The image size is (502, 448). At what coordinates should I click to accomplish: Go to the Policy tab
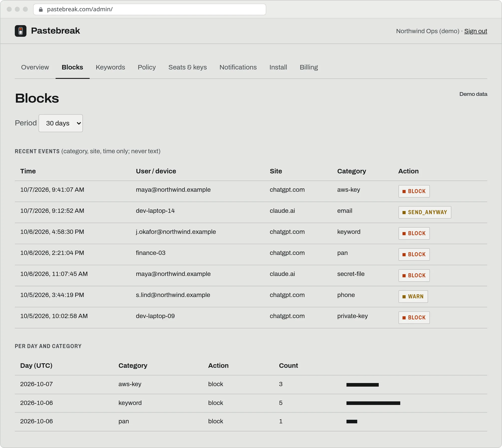coord(147,67)
